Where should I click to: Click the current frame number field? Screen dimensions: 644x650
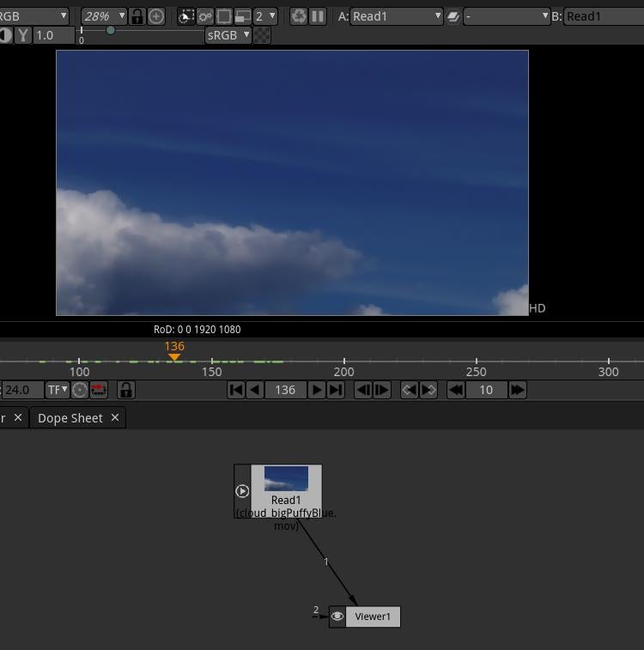tap(285, 390)
